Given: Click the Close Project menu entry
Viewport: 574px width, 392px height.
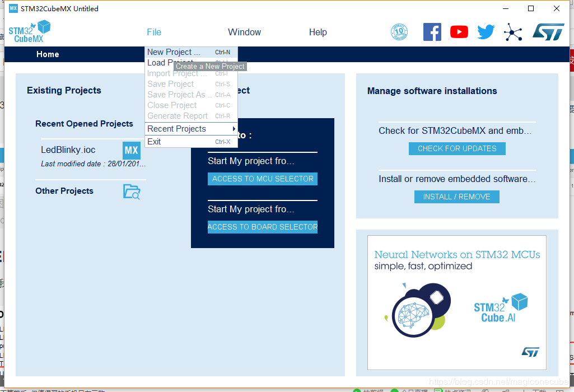Looking at the screenshot, I should [191, 105].
